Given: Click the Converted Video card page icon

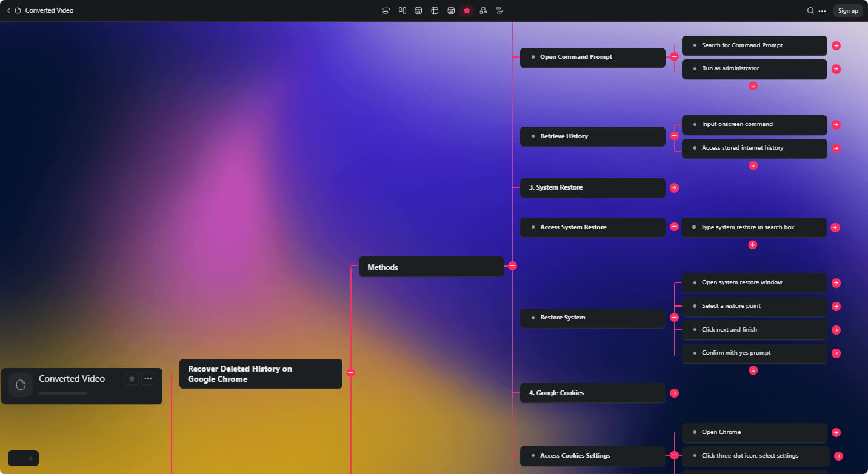Looking at the screenshot, I should pos(21,385).
